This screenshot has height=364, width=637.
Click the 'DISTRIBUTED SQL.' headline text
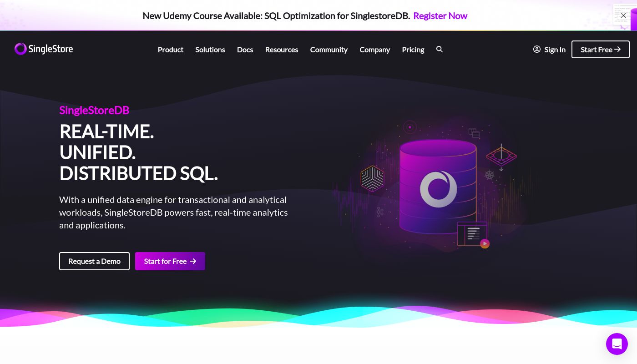pos(139,174)
